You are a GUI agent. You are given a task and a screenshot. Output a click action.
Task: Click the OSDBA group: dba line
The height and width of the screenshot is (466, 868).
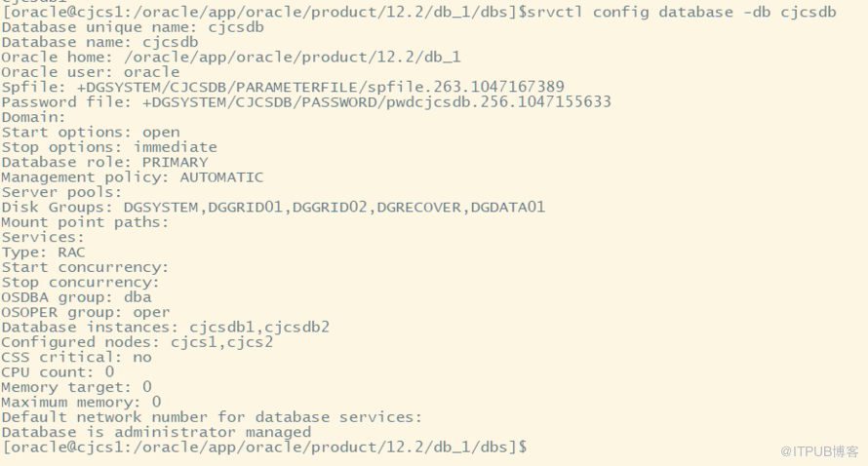coord(76,297)
